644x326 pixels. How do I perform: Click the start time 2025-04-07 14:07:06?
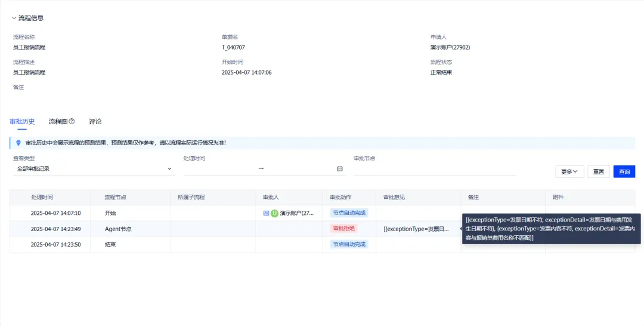[x=246, y=72]
